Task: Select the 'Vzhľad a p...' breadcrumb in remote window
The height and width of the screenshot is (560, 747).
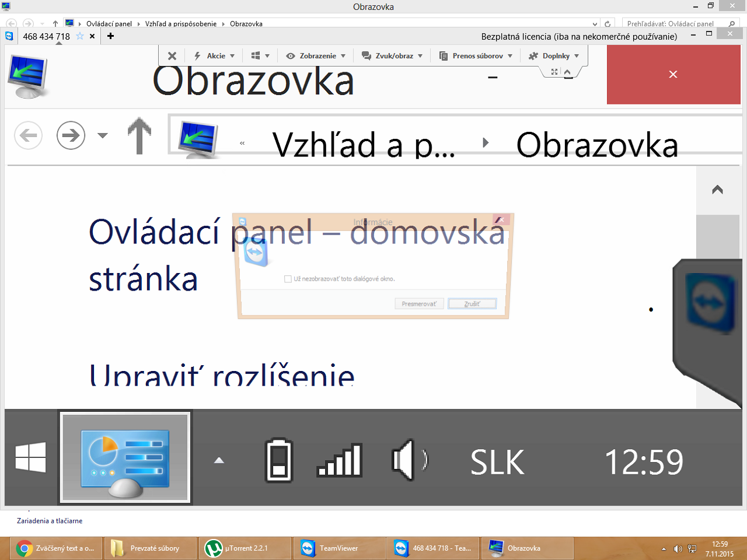Action: 364,145
